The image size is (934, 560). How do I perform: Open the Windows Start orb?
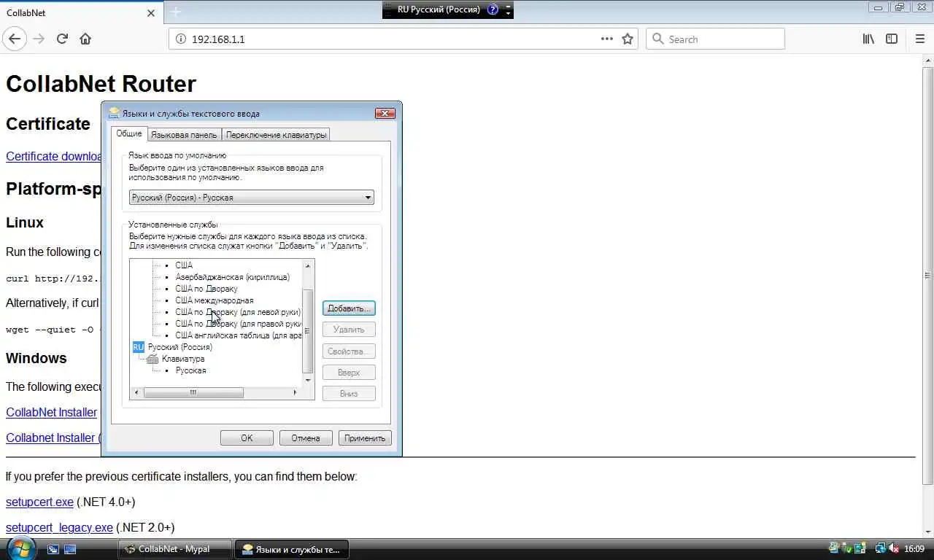click(x=20, y=548)
